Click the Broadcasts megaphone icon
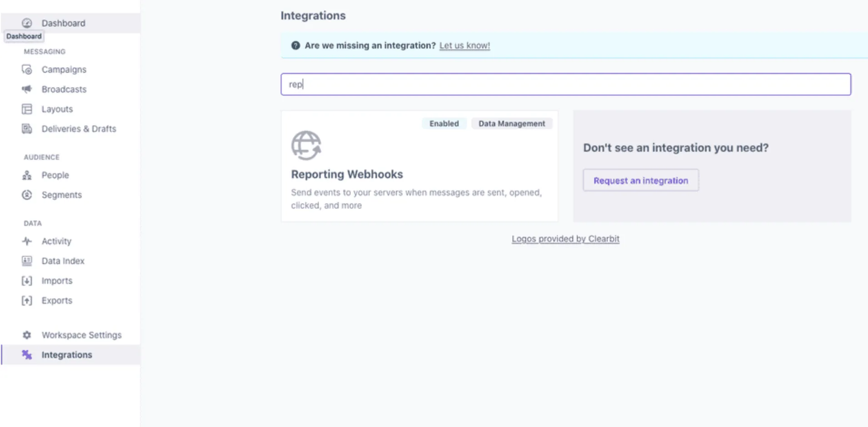 pos(27,89)
